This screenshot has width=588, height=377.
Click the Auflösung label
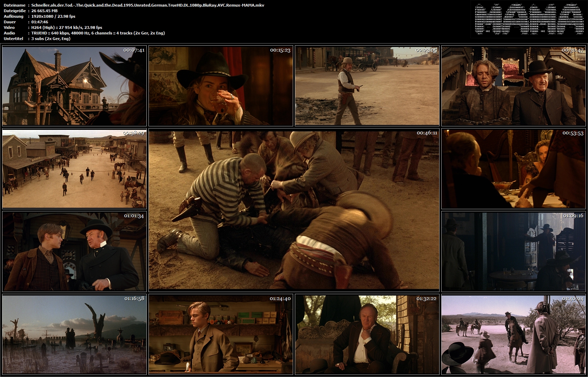point(14,16)
